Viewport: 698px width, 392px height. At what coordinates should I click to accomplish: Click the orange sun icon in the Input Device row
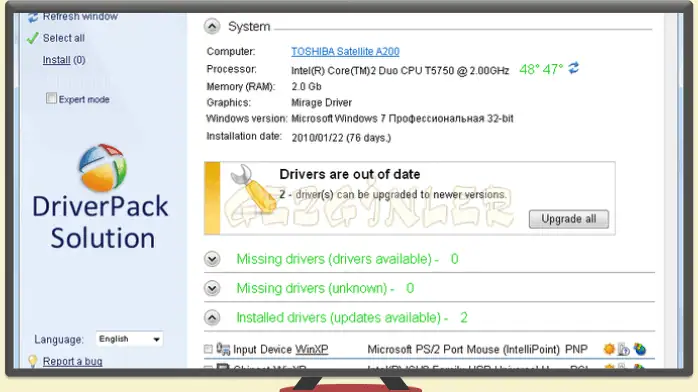(609, 349)
